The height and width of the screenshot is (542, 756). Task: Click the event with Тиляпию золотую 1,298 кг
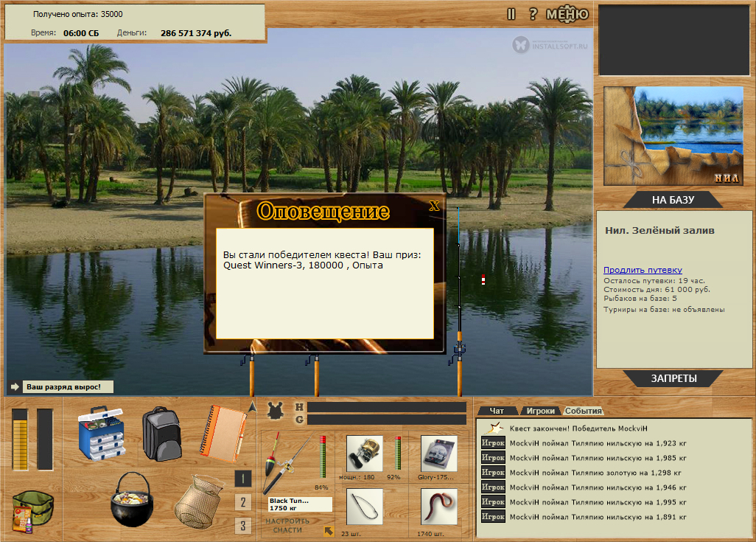pos(595,473)
